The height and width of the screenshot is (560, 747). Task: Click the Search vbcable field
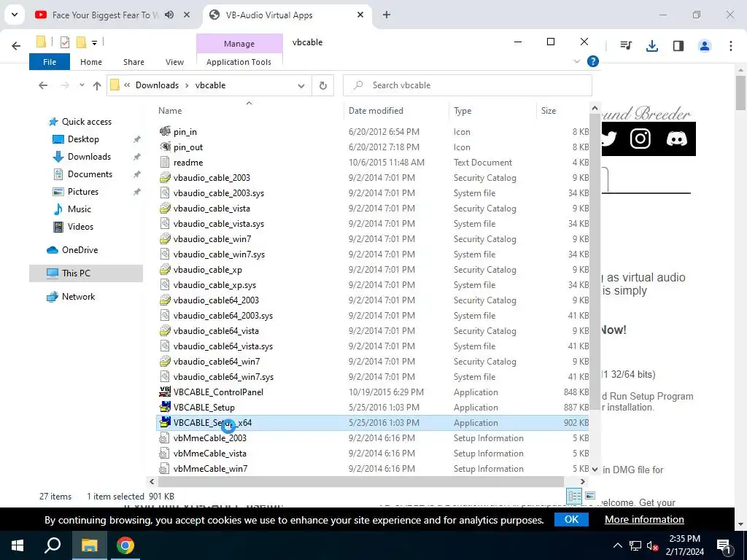point(468,85)
